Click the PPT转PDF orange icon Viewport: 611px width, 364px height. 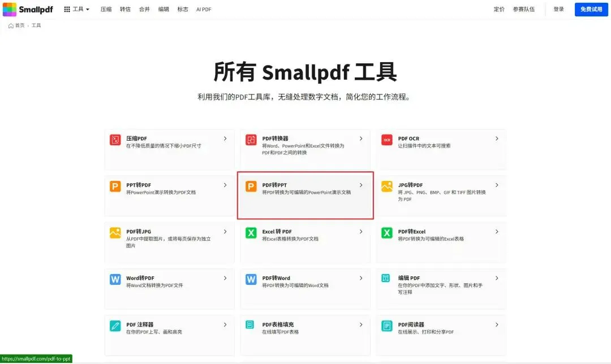click(x=115, y=187)
